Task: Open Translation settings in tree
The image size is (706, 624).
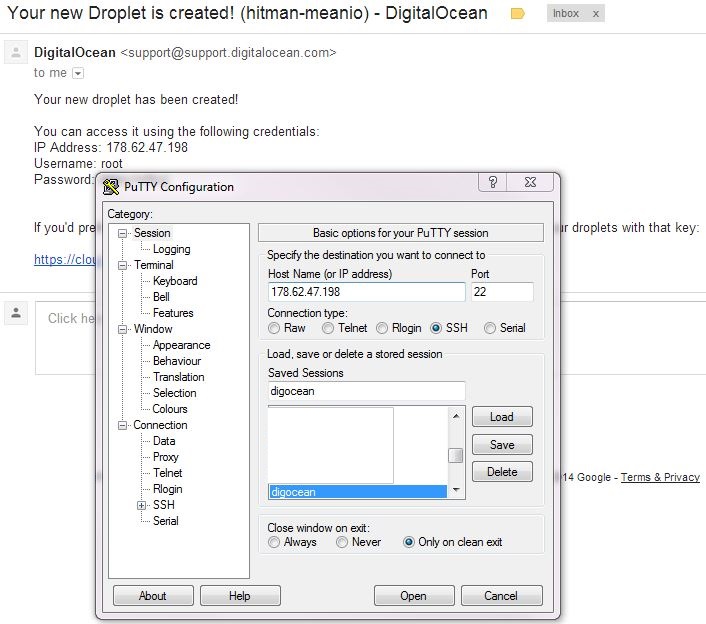Action: pos(178,377)
